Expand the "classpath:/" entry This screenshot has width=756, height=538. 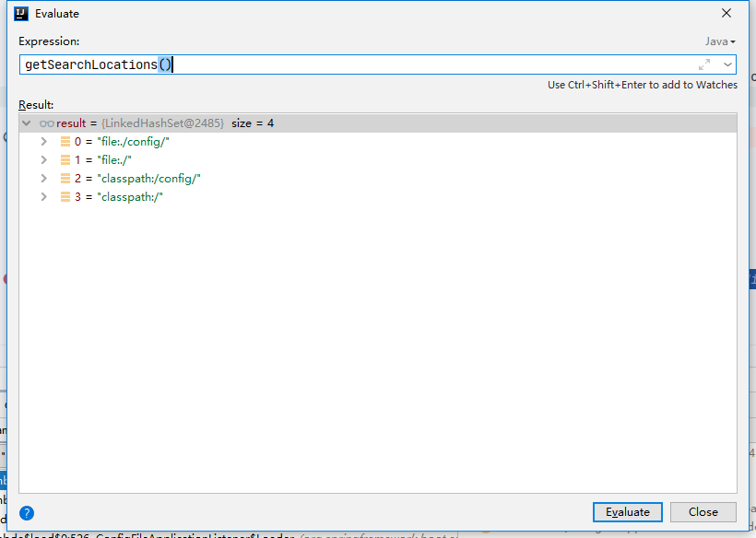click(43, 197)
